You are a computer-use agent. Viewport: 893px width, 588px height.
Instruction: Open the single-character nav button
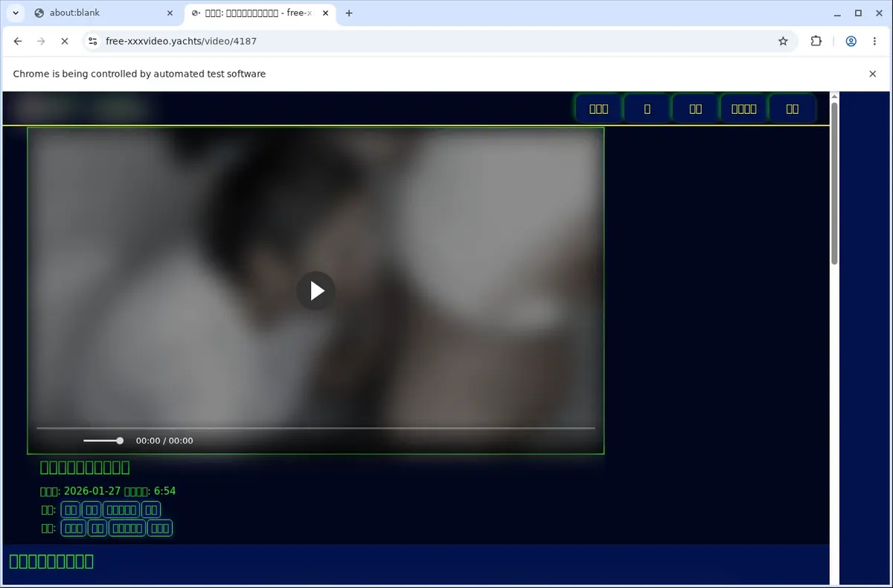(x=647, y=109)
